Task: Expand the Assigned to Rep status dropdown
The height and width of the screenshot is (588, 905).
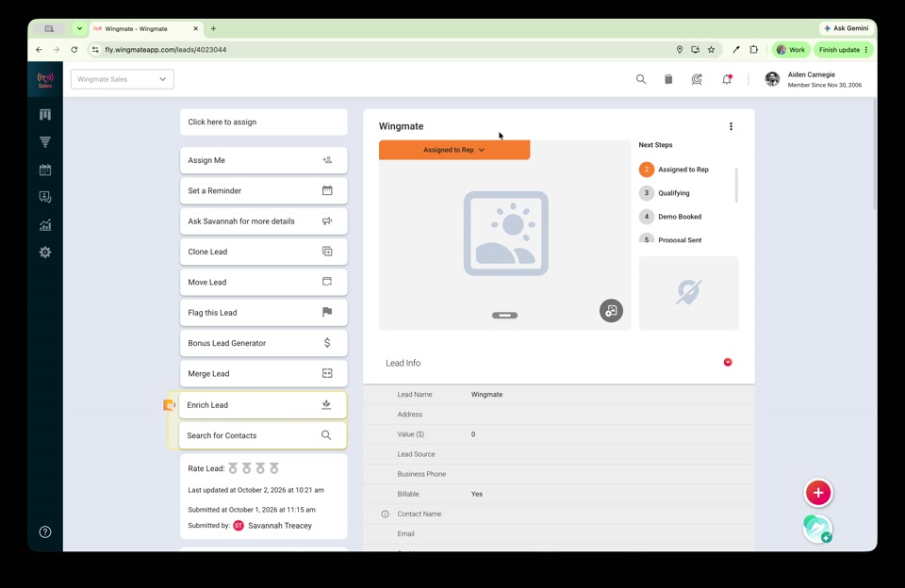Action: [x=454, y=150]
